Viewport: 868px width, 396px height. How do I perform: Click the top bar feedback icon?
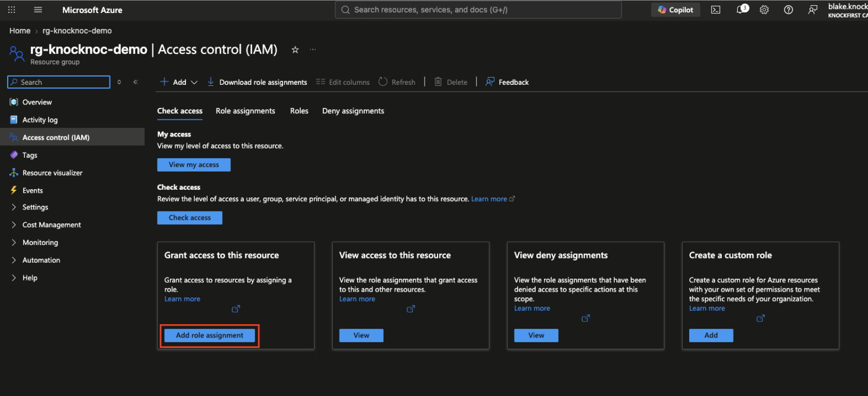click(x=813, y=10)
